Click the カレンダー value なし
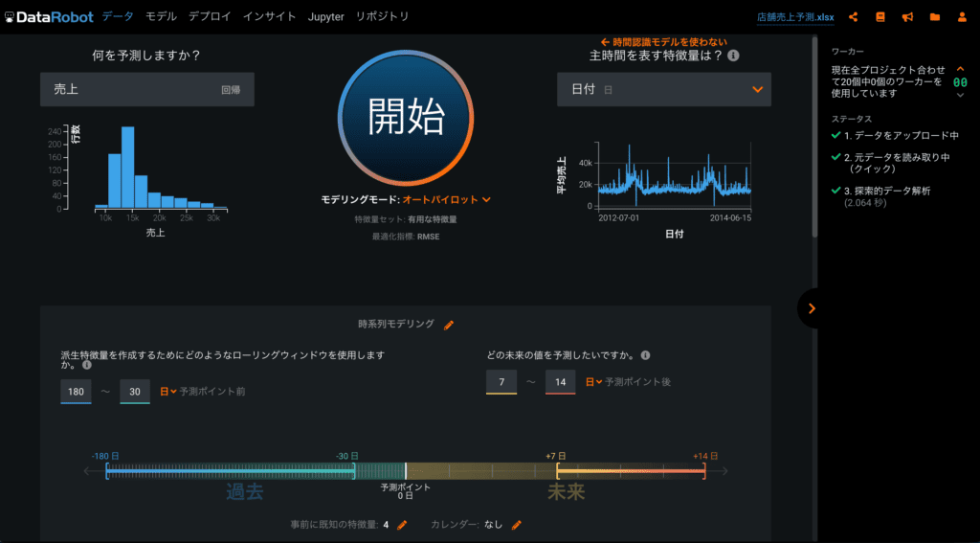The height and width of the screenshot is (543, 980). click(494, 525)
